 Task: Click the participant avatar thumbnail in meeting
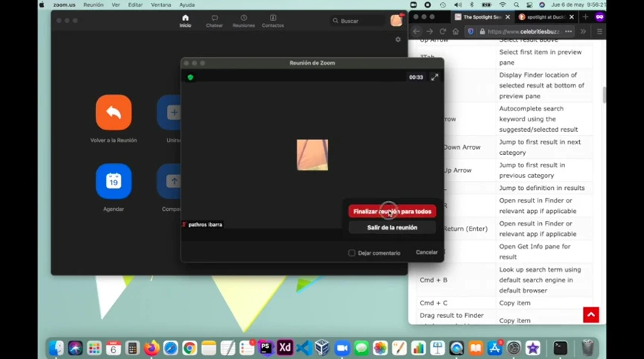312,155
